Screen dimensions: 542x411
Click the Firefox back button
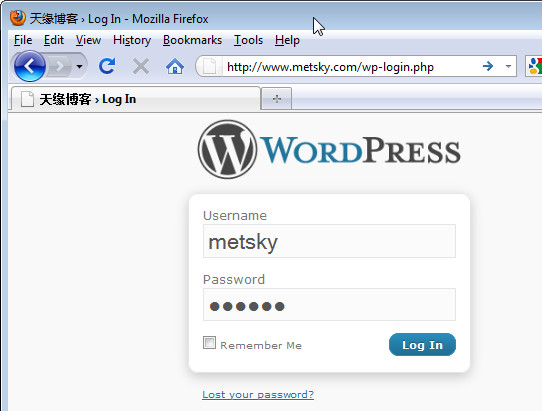pyautogui.click(x=30, y=66)
